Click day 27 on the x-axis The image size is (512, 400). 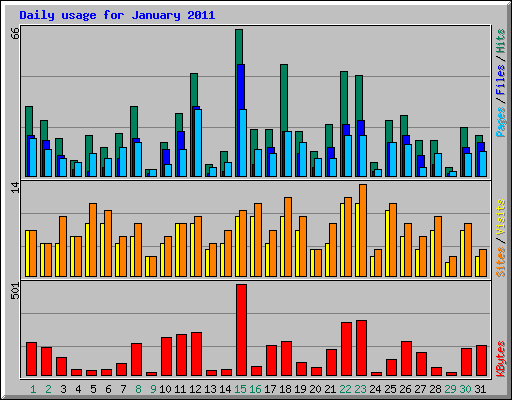tap(420, 389)
